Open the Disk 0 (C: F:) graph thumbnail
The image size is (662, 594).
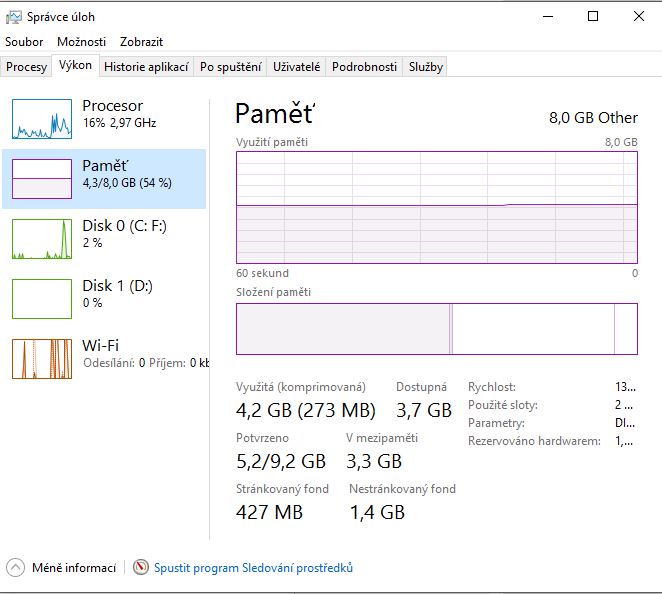(x=42, y=239)
